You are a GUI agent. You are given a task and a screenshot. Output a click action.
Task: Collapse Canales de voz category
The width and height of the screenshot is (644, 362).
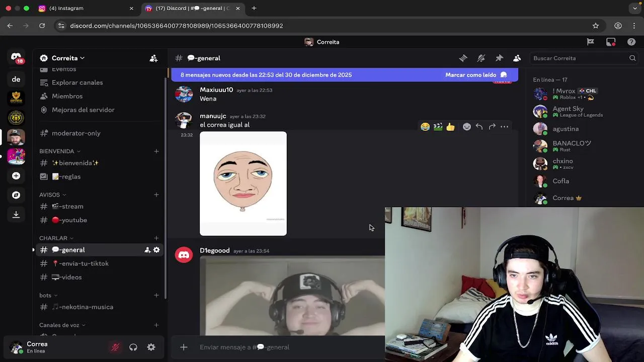point(62,325)
